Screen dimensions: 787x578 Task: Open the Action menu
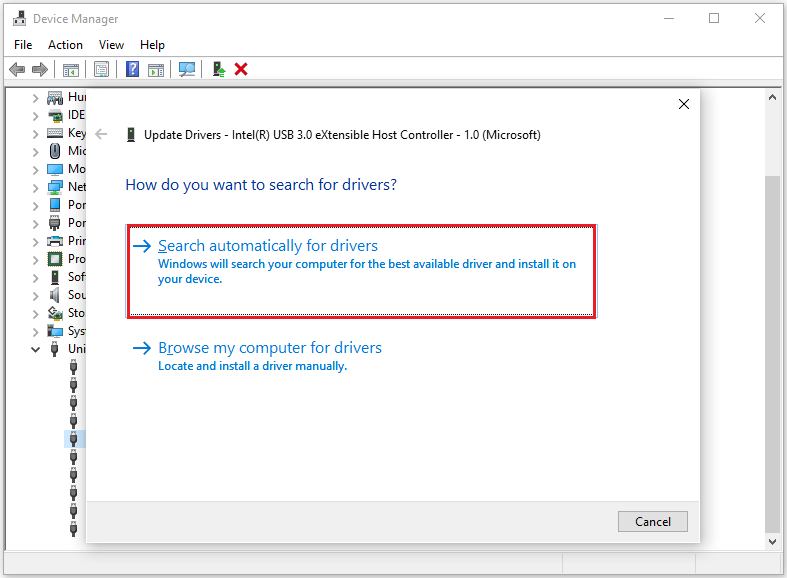tap(65, 45)
